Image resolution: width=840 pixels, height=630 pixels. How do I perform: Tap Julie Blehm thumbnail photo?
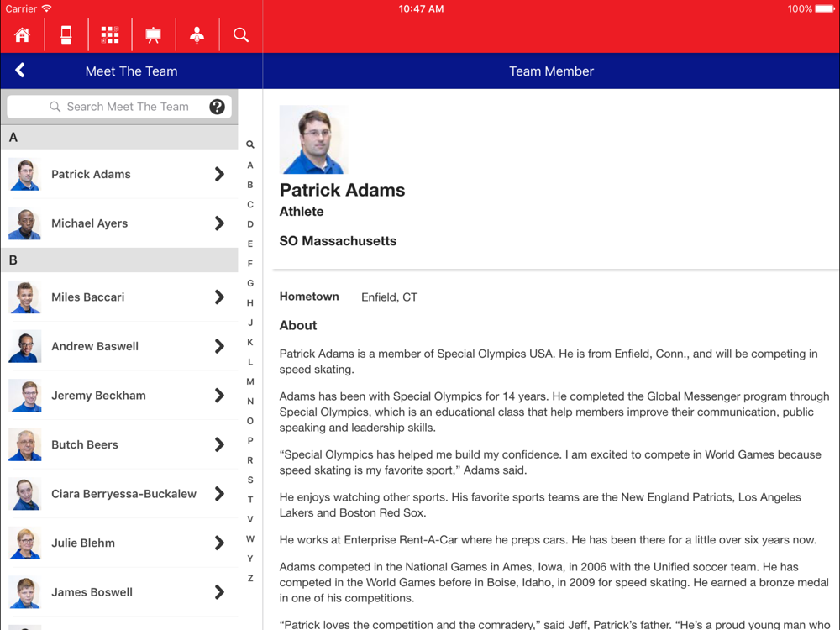coord(24,543)
